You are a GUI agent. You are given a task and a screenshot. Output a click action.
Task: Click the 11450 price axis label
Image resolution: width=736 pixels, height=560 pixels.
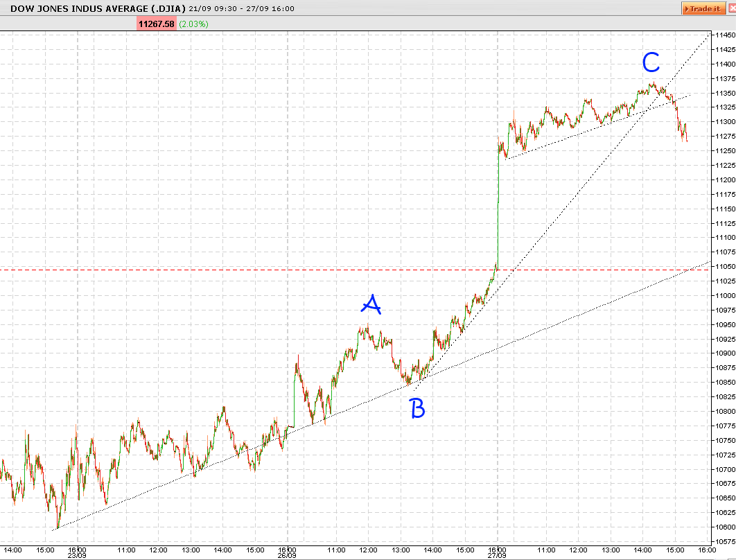(725, 35)
